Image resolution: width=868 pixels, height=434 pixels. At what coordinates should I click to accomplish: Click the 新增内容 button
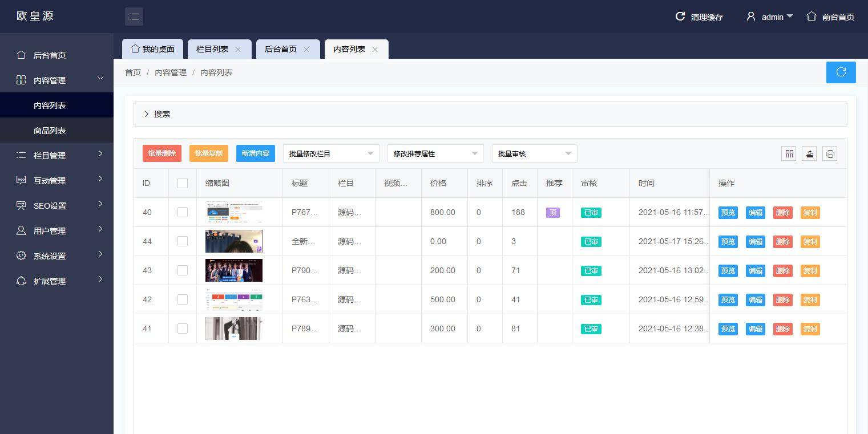click(x=255, y=153)
